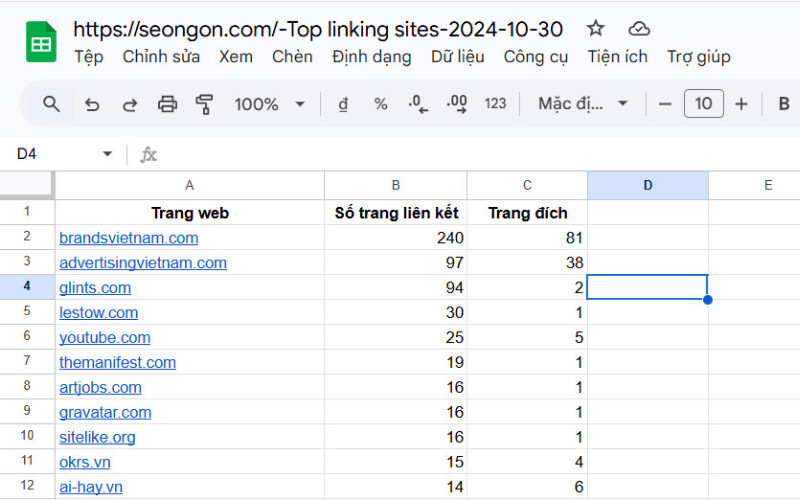
Task: Select column A header
Action: coord(189,185)
